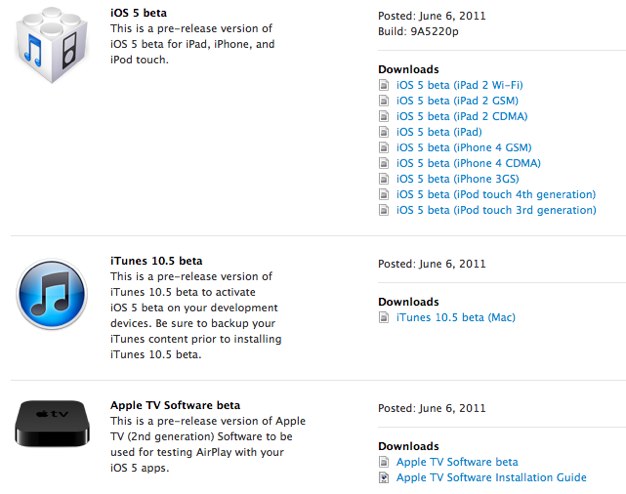
Task: Select iOS 5 beta (iPod touch 4th generation)
Action: point(496,194)
